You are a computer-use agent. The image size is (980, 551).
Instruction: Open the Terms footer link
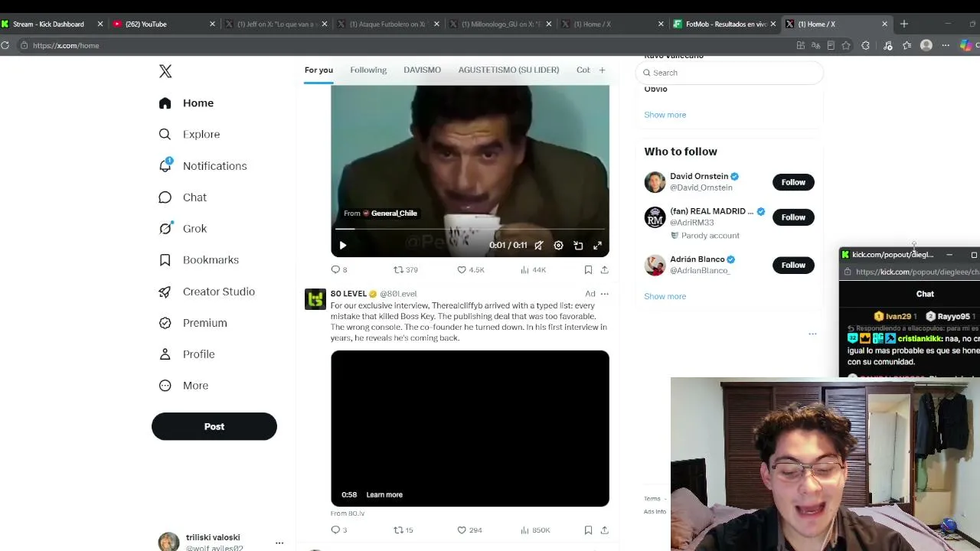652,499
